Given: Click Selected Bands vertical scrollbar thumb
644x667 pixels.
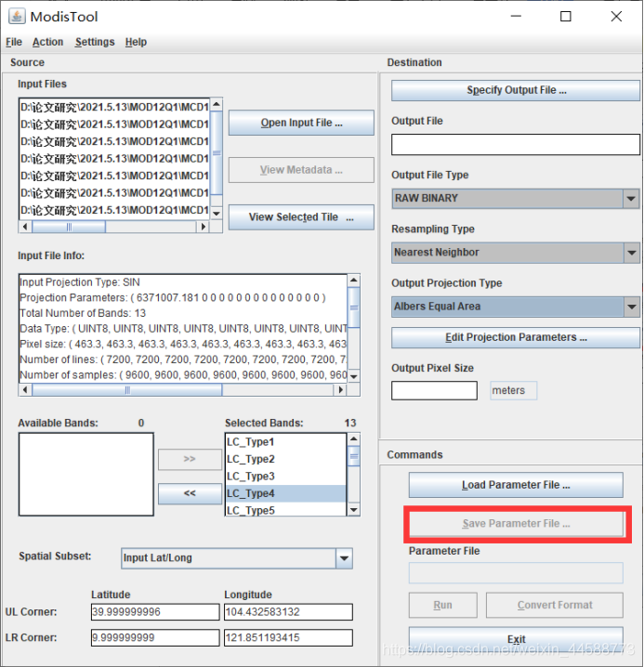Looking at the screenshot, I should coord(354,456).
